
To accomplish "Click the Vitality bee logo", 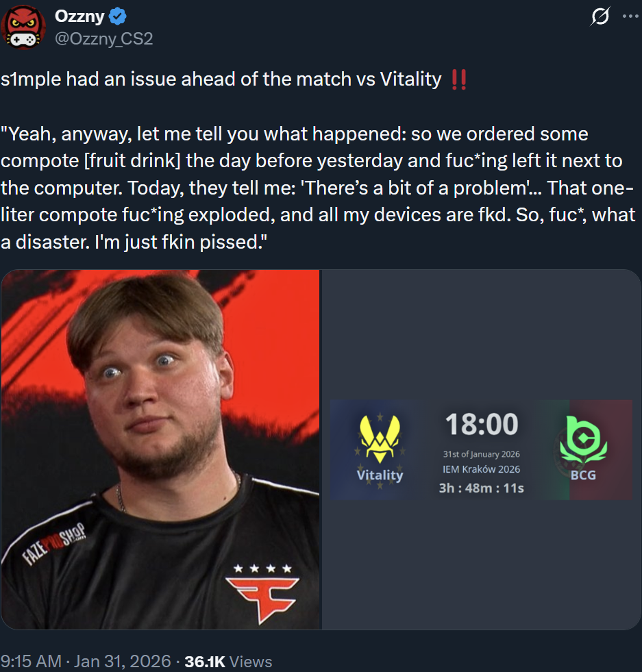I will point(380,438).
